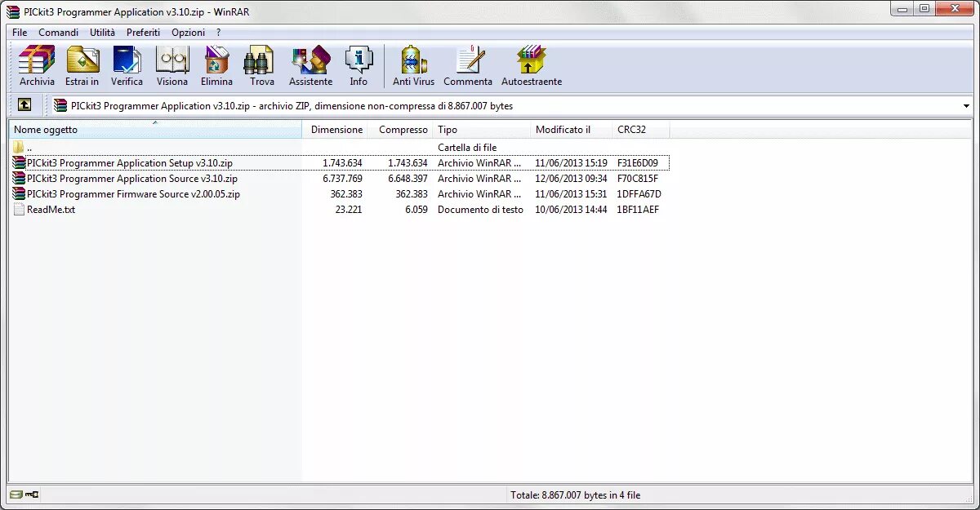This screenshot has height=510, width=980.
Task: Click the Visiona toolbar icon
Action: [x=172, y=66]
